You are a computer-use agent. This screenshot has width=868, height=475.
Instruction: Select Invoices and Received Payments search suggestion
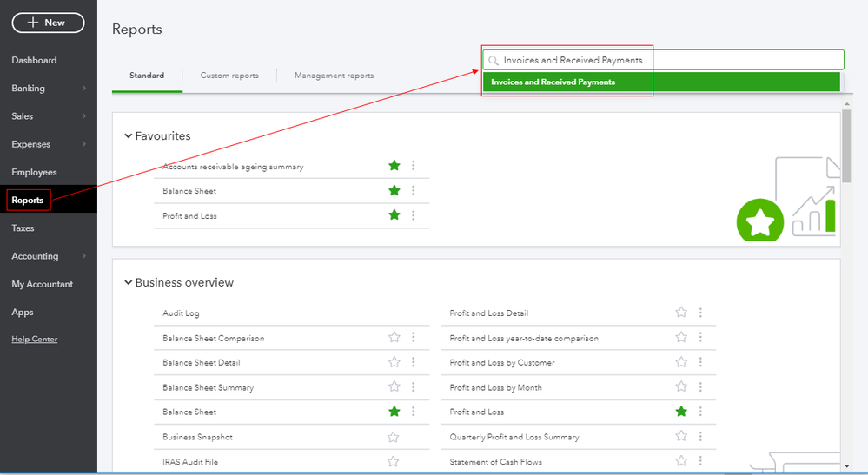coord(553,82)
